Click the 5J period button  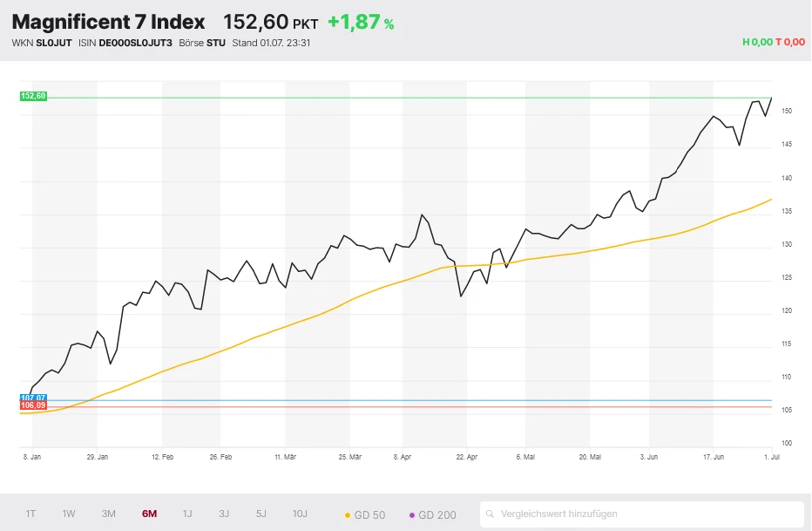click(260, 514)
